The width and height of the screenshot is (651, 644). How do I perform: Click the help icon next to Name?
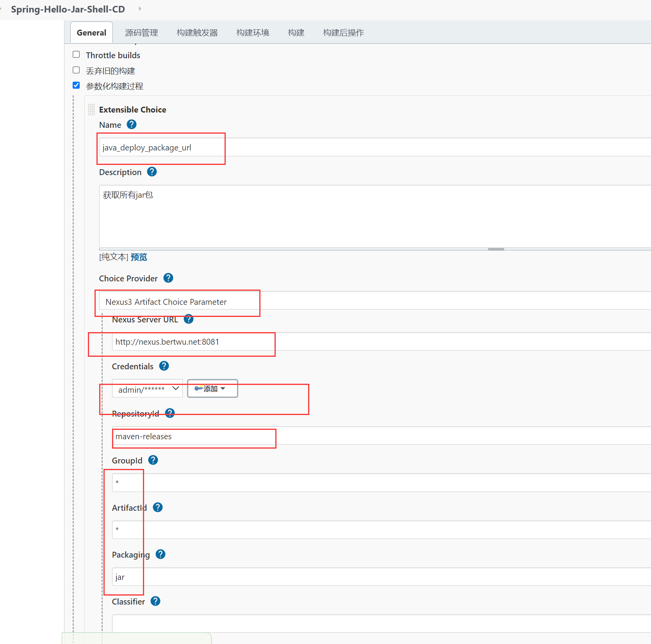point(132,124)
